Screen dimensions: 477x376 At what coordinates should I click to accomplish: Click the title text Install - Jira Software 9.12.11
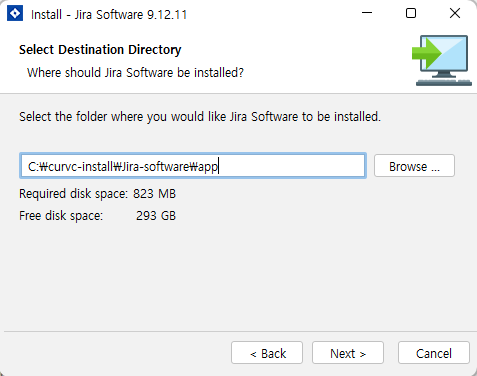pyautogui.click(x=109, y=15)
